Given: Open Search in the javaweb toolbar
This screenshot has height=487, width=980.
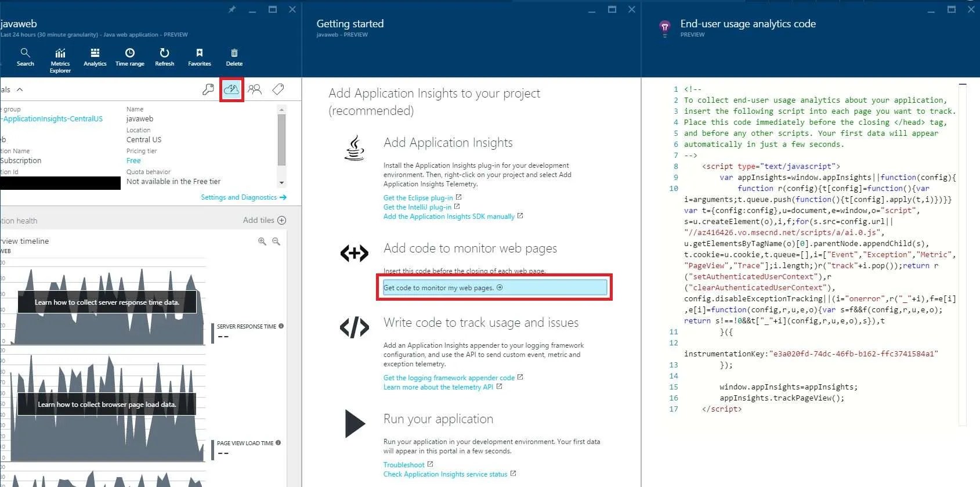Looking at the screenshot, I should (25, 57).
